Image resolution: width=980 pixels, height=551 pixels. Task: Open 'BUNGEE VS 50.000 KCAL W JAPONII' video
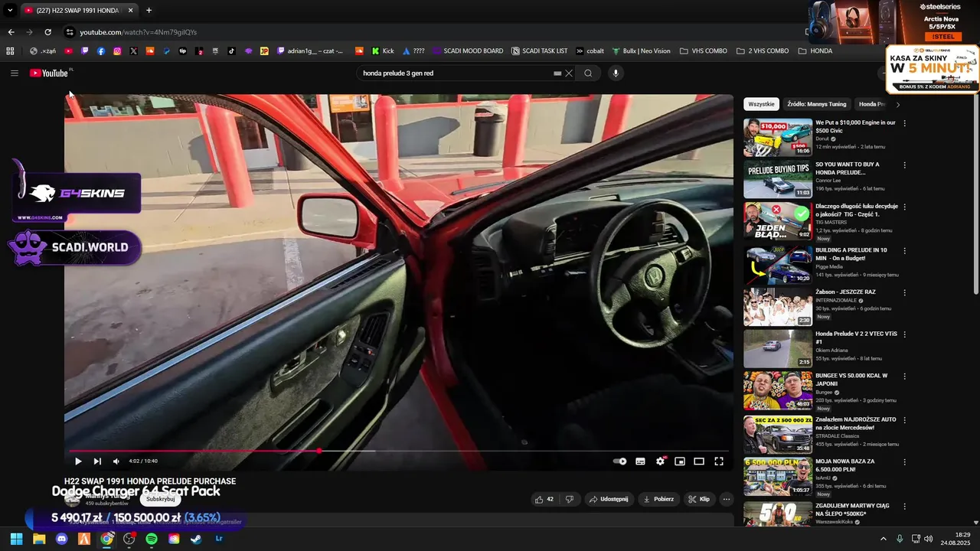click(x=778, y=391)
